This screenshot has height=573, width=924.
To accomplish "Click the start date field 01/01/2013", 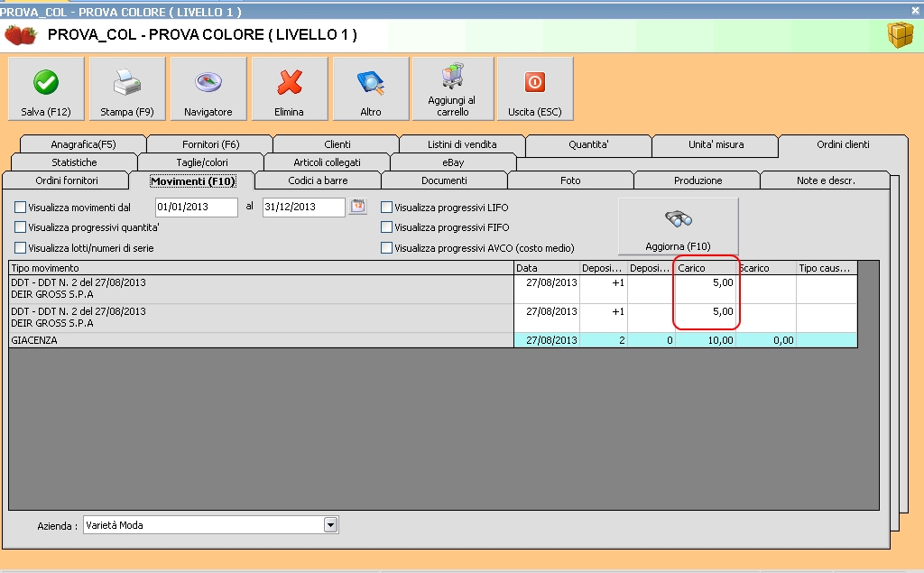I will pyautogui.click(x=196, y=207).
